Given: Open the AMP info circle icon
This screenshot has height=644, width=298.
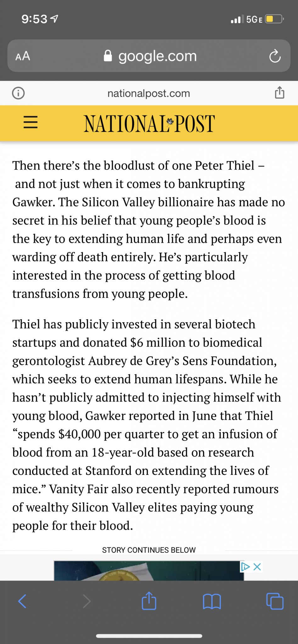Looking at the screenshot, I should click(x=18, y=93).
